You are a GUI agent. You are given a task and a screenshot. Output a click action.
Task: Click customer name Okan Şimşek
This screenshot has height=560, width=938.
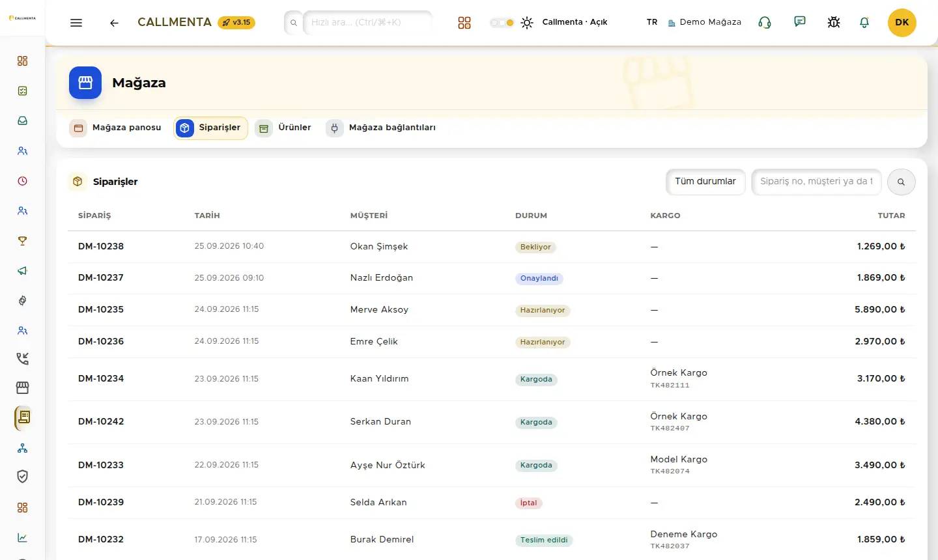(x=379, y=247)
